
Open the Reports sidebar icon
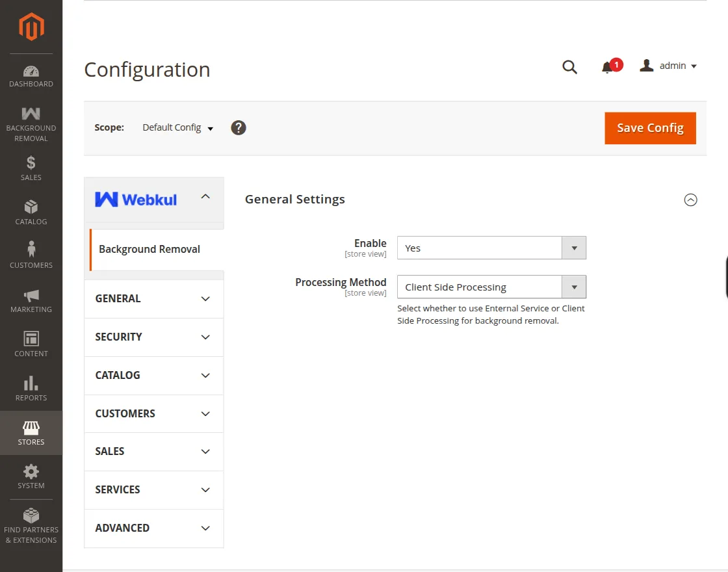pos(31,387)
